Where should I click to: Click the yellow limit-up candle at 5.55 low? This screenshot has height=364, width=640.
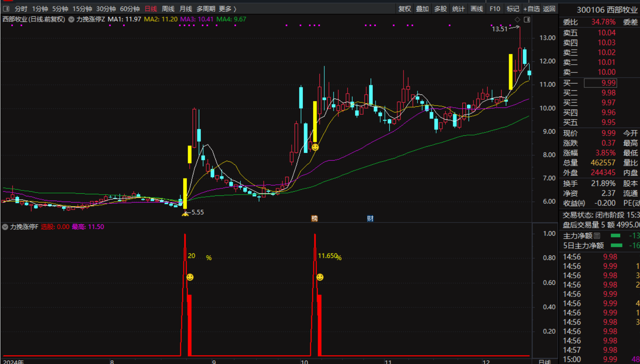click(x=185, y=193)
